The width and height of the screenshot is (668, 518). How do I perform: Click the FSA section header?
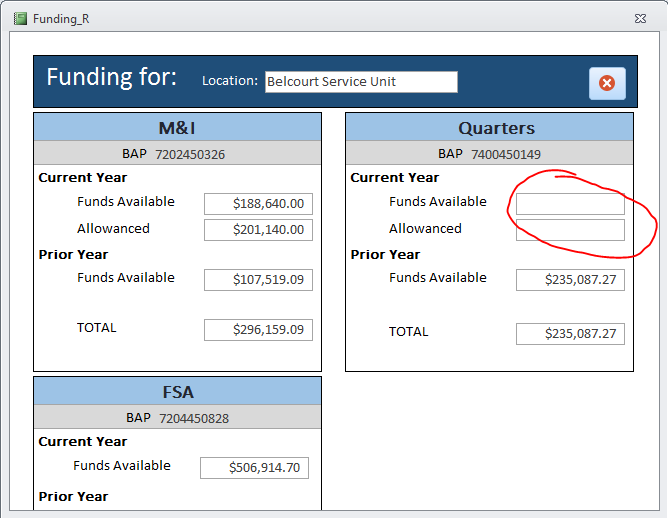[177, 392]
